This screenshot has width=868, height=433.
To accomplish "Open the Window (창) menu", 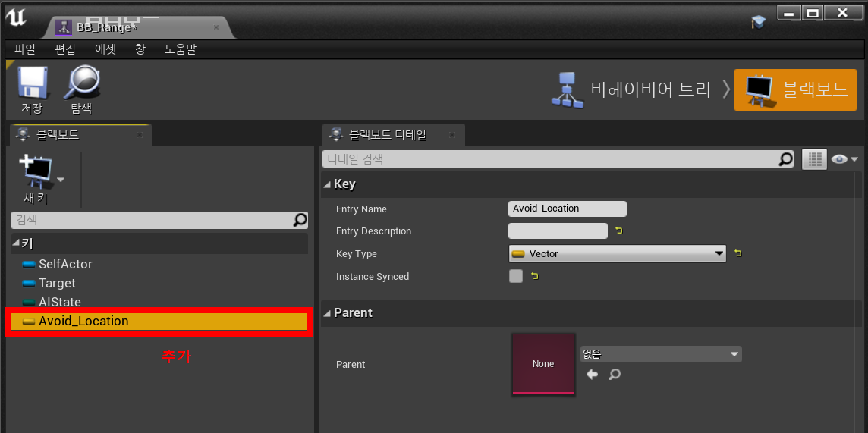I will 140,49.
